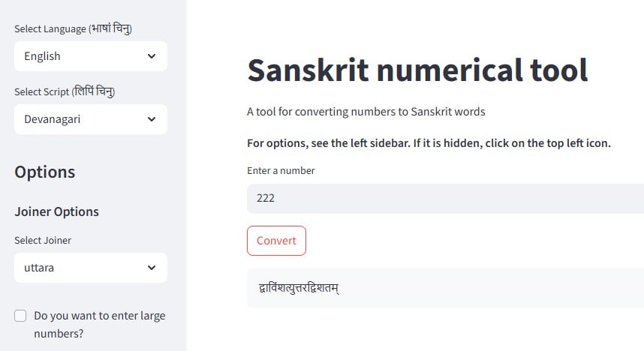Click the "Do you want to enter large numbers?" label
The height and width of the screenshot is (351, 644).
[x=99, y=324]
